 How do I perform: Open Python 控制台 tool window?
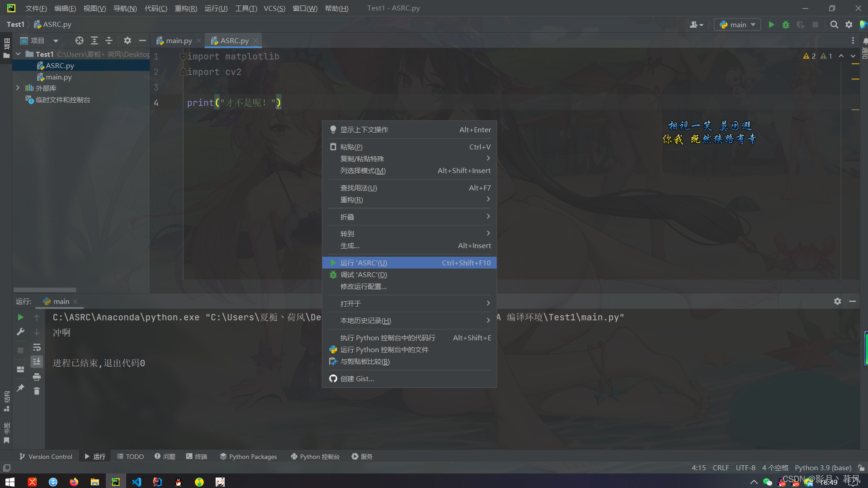(315, 456)
